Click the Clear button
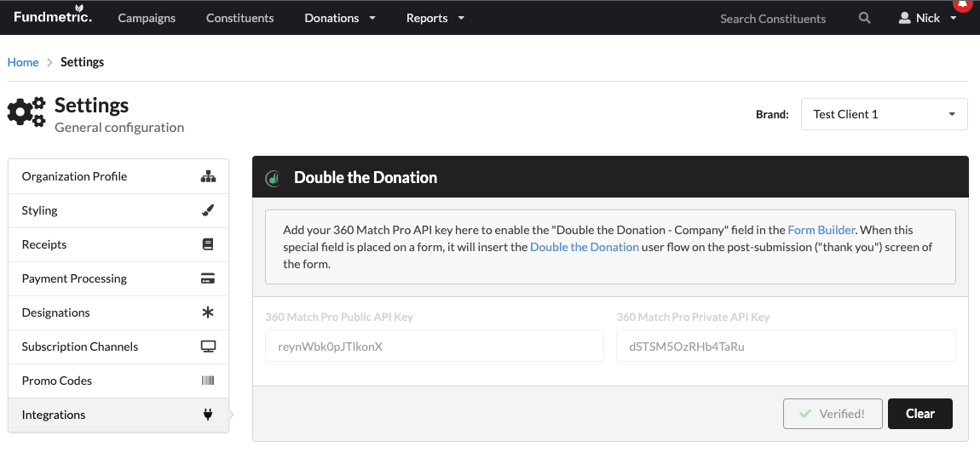 [920, 414]
